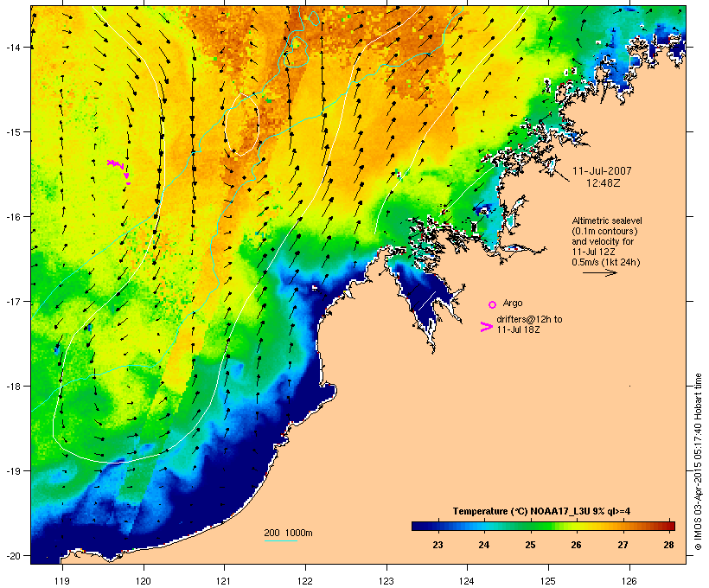The height and width of the screenshot is (588, 709).
Task: Click the 0.5m/s velocity reference arrow
Action: tap(599, 272)
